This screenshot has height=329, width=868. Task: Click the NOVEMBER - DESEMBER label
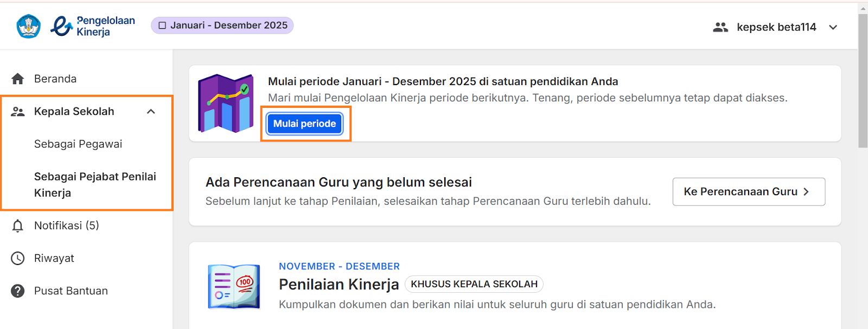click(x=339, y=266)
